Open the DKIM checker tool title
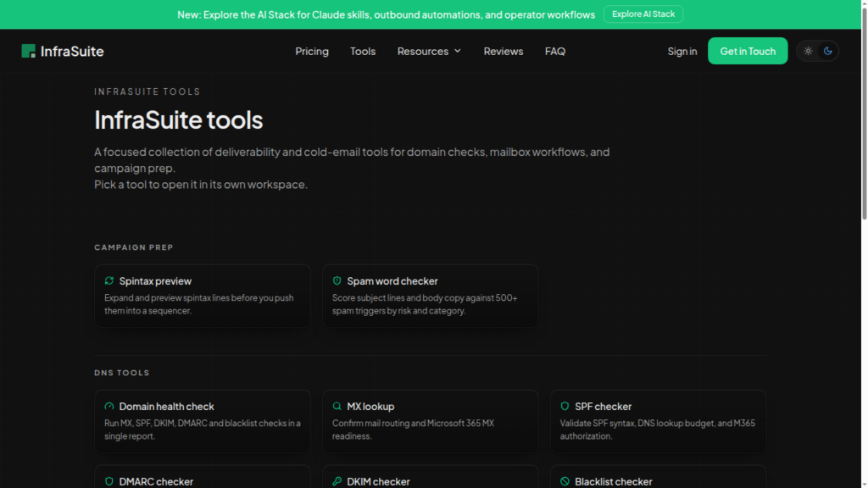The height and width of the screenshot is (488, 868). click(x=378, y=481)
